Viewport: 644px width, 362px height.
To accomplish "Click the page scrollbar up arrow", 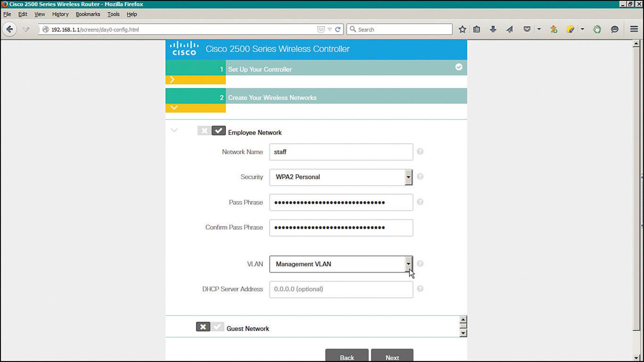I will pos(636,44).
